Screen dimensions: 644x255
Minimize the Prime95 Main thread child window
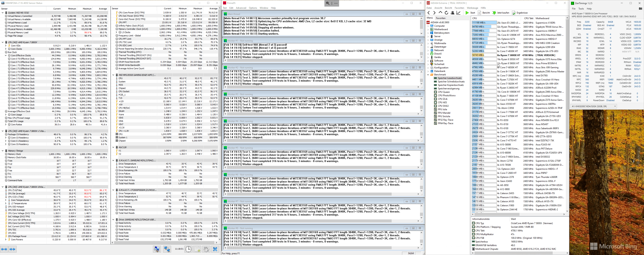(x=407, y=14)
